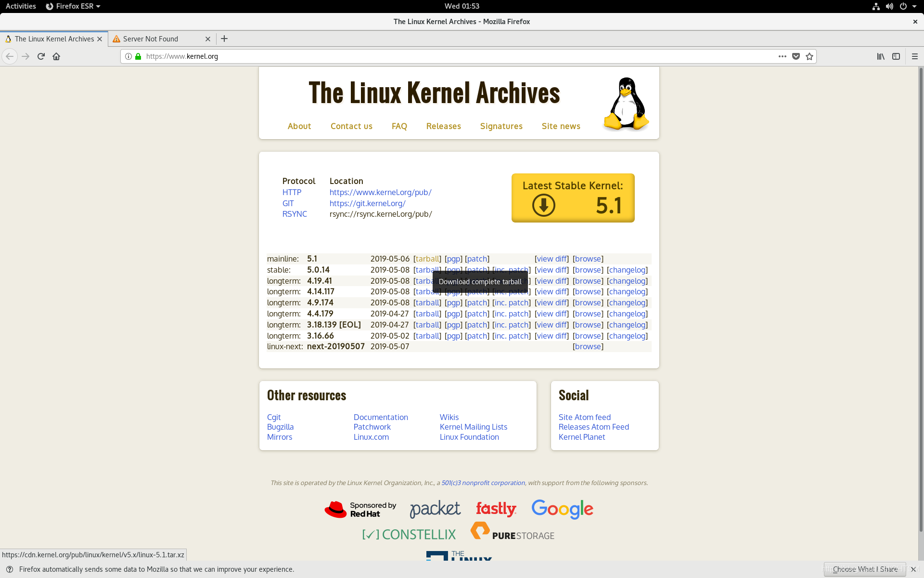The image size is (924, 578).
Task: Download the mainline 5.1 tarball
Action: [x=427, y=259]
